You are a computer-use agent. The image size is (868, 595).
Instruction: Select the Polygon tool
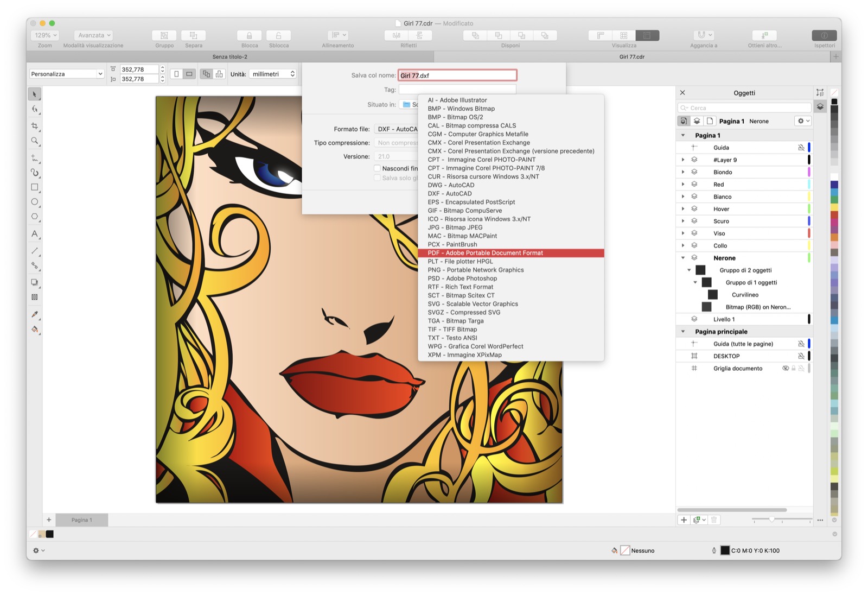(35, 217)
